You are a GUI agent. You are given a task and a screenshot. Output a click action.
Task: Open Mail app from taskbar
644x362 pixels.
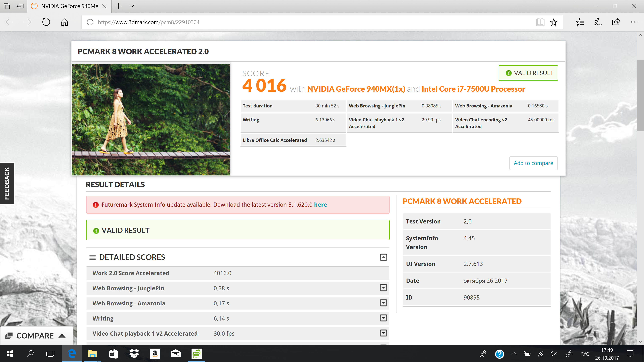point(175,353)
